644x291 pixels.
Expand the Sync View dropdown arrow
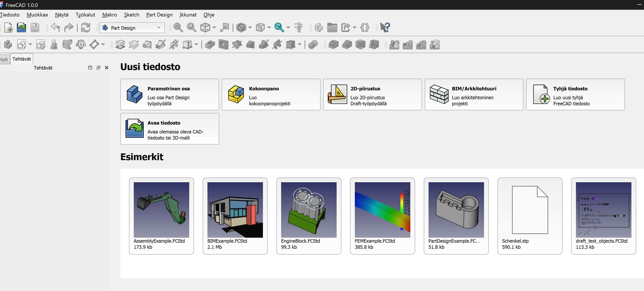tap(288, 28)
